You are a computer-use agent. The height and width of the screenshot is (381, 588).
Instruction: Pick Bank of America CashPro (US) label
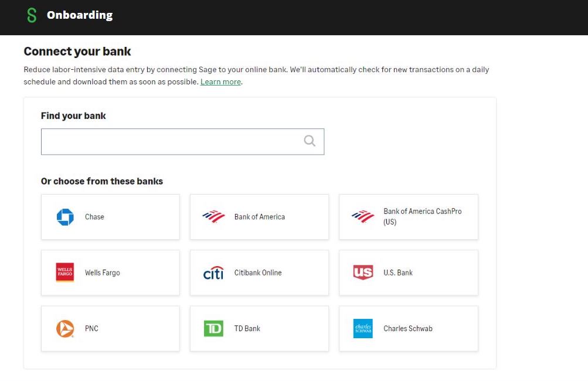coord(423,216)
